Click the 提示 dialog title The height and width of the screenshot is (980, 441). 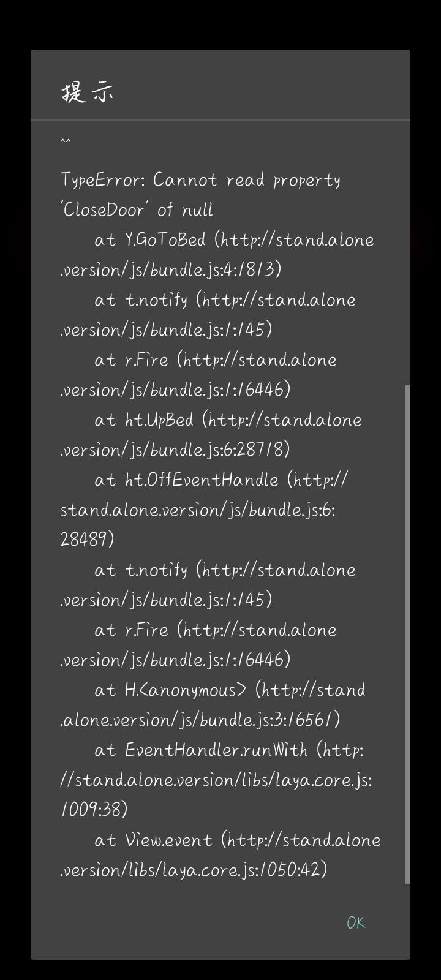(88, 92)
